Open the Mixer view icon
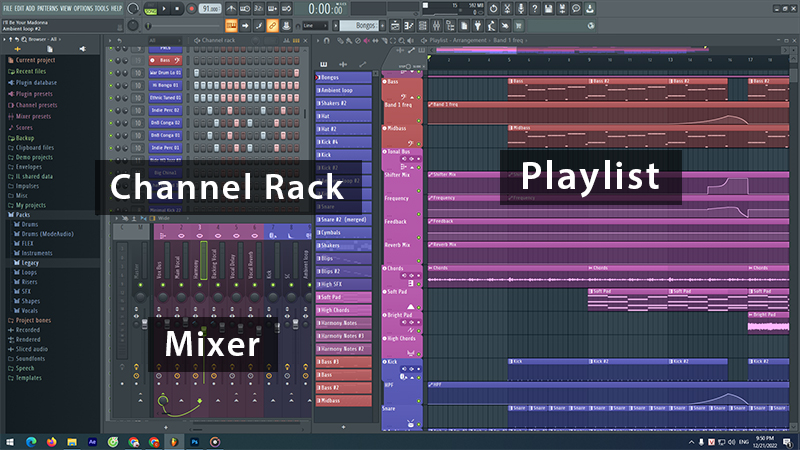The height and width of the screenshot is (450, 800). (x=436, y=26)
